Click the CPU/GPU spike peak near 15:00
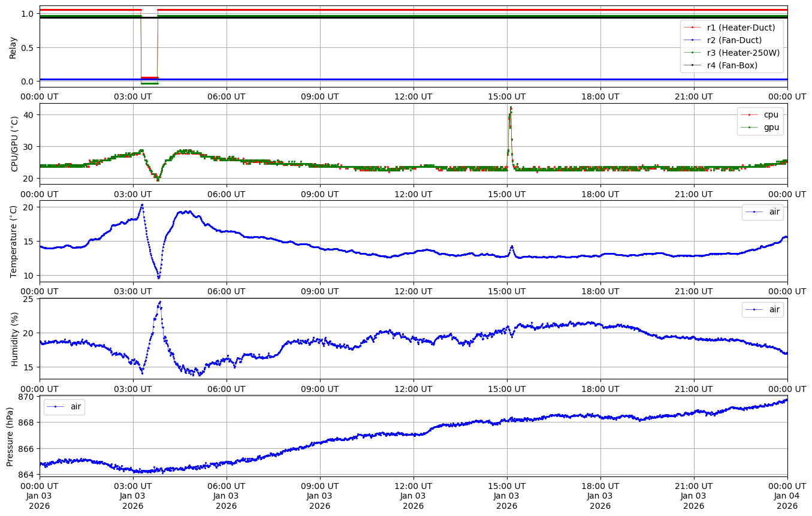Image resolution: width=812 pixels, height=516 pixels. [511, 108]
